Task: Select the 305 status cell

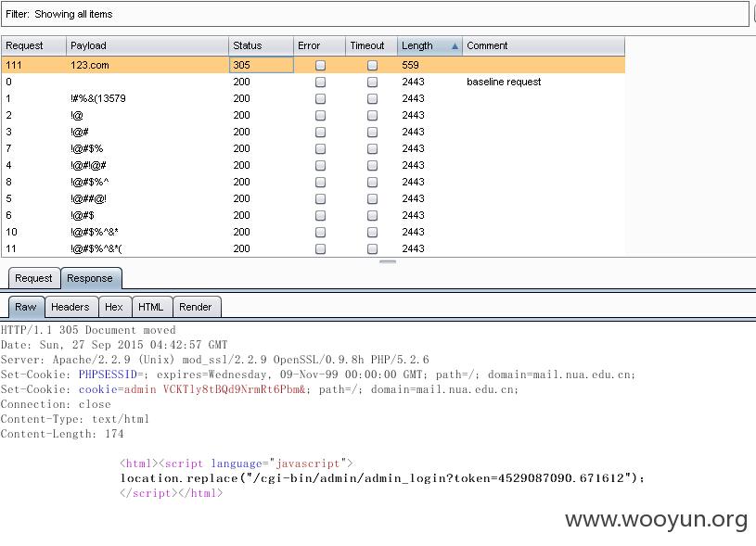Action: (261, 65)
